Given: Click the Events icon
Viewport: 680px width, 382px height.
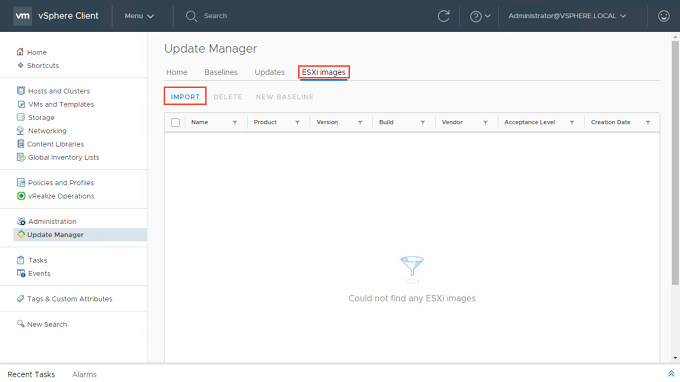Looking at the screenshot, I should (21, 273).
